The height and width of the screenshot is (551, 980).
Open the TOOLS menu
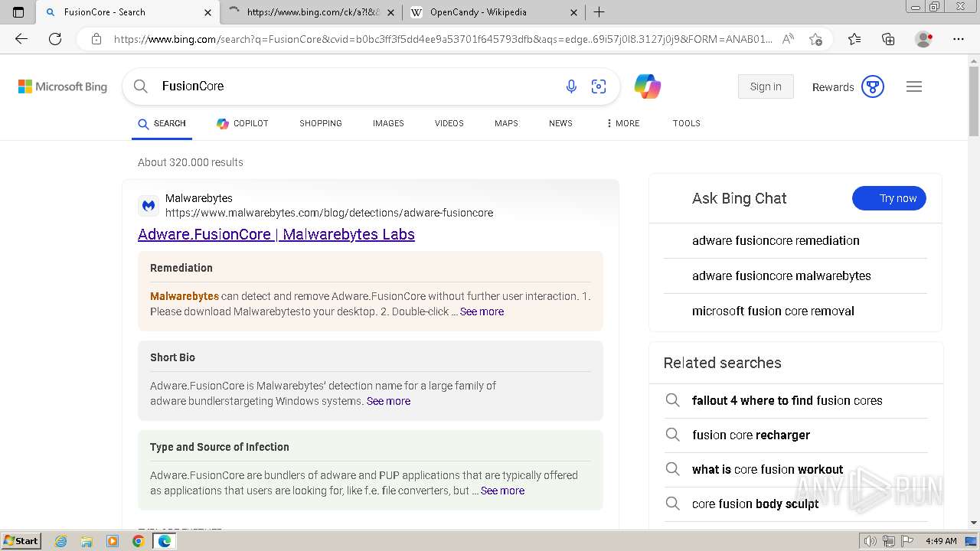(x=687, y=123)
